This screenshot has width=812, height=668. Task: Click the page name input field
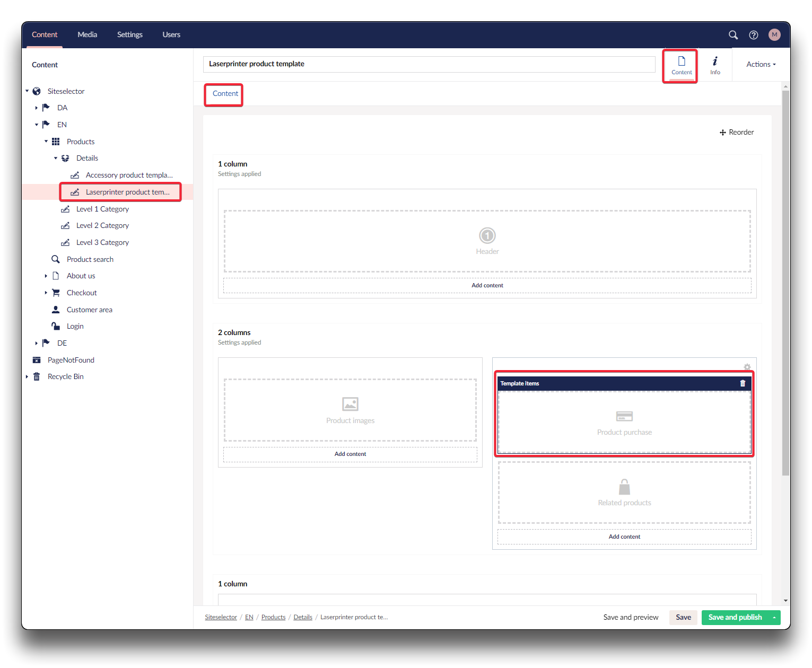tap(429, 64)
